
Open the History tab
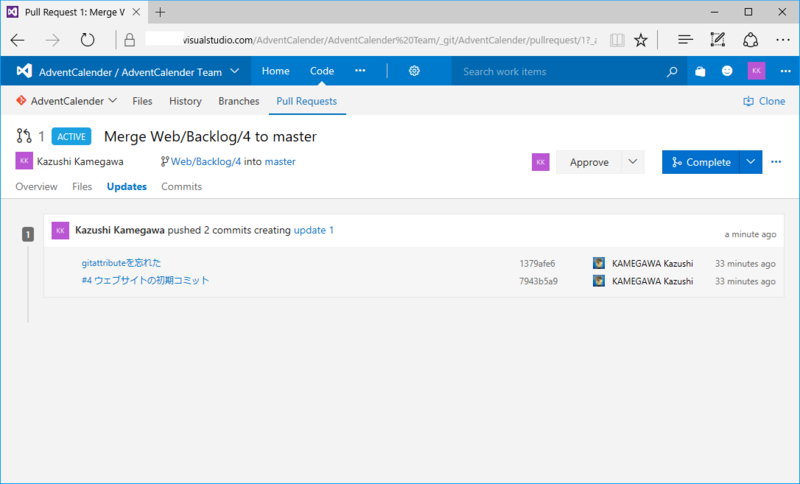[x=185, y=101]
